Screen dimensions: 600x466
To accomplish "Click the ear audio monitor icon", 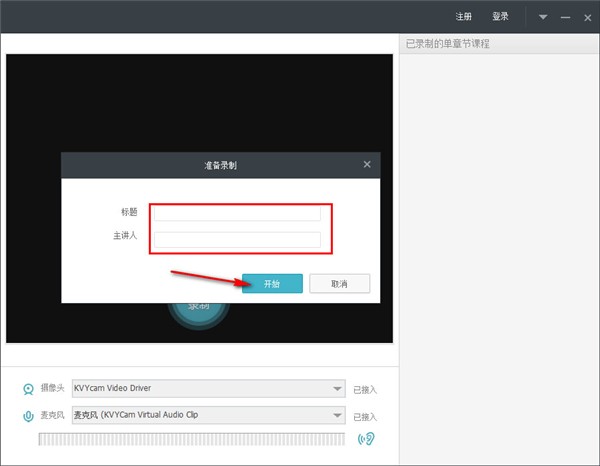I will pos(367,439).
